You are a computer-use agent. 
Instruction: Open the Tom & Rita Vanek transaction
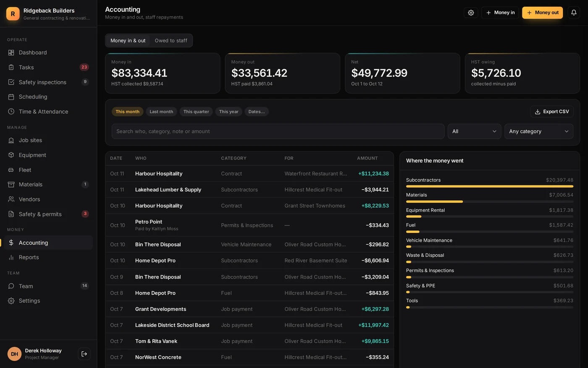click(249, 341)
